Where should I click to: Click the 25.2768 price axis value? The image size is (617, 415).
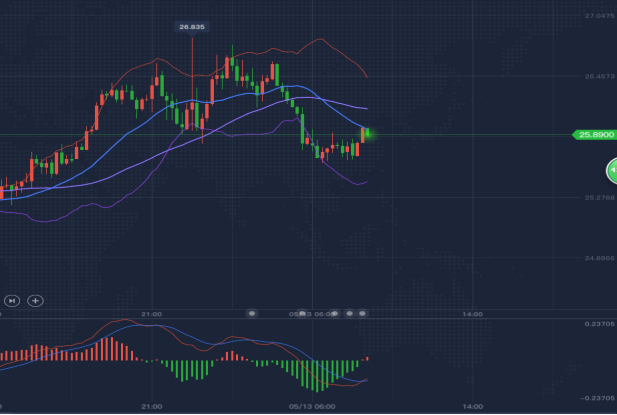(x=599, y=197)
